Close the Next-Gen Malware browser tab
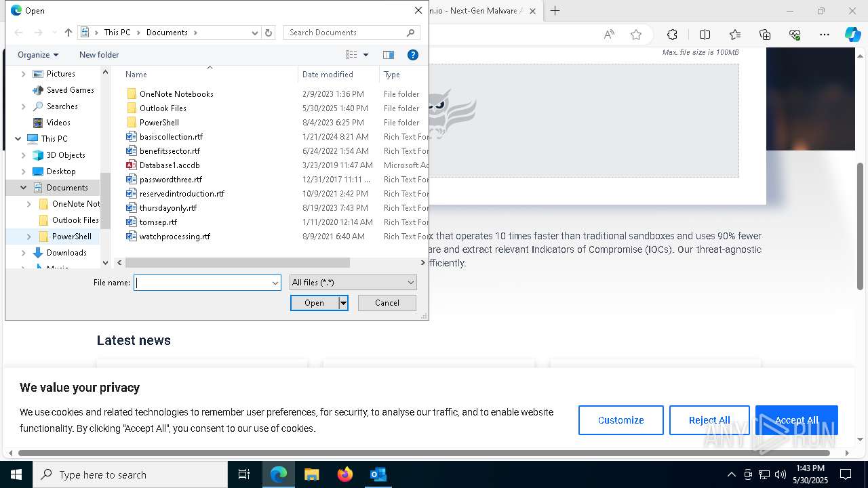Viewport: 868px width, 488px height. click(532, 11)
